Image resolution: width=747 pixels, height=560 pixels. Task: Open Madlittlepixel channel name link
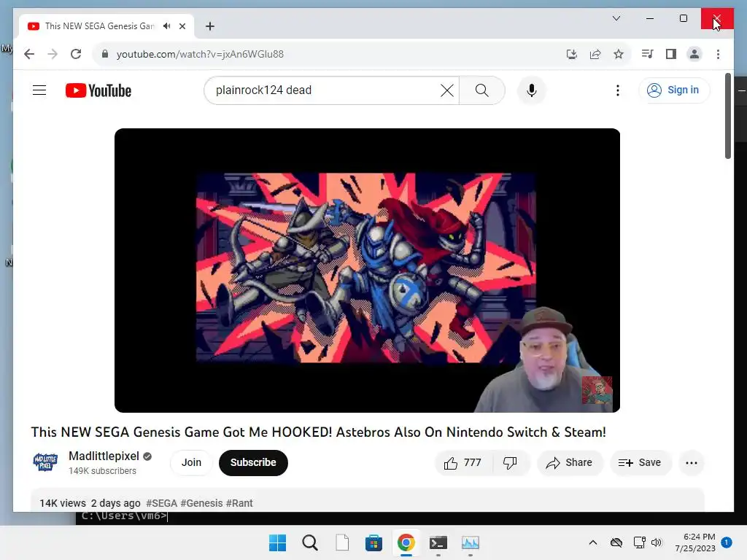104,456
